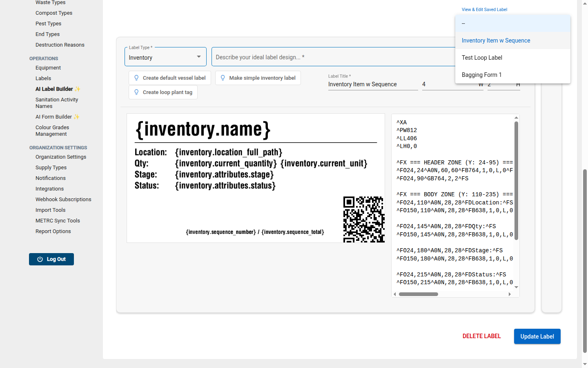
Task: Open Waste Types in the sidebar
Action: [x=50, y=3]
